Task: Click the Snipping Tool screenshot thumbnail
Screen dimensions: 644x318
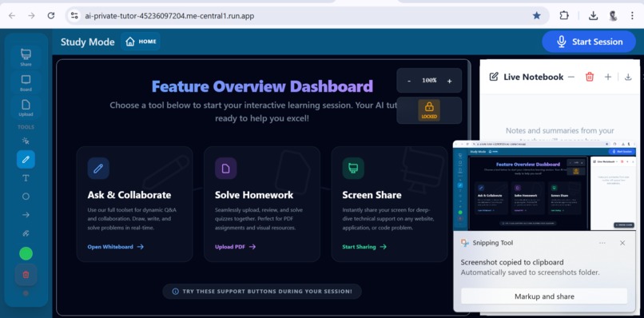Action: pos(545,185)
